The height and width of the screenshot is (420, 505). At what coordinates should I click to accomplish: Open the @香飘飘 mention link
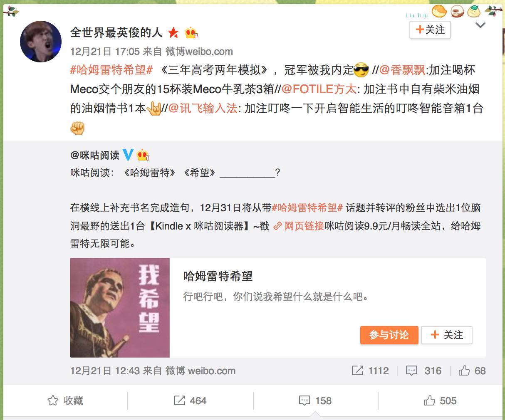(402, 70)
